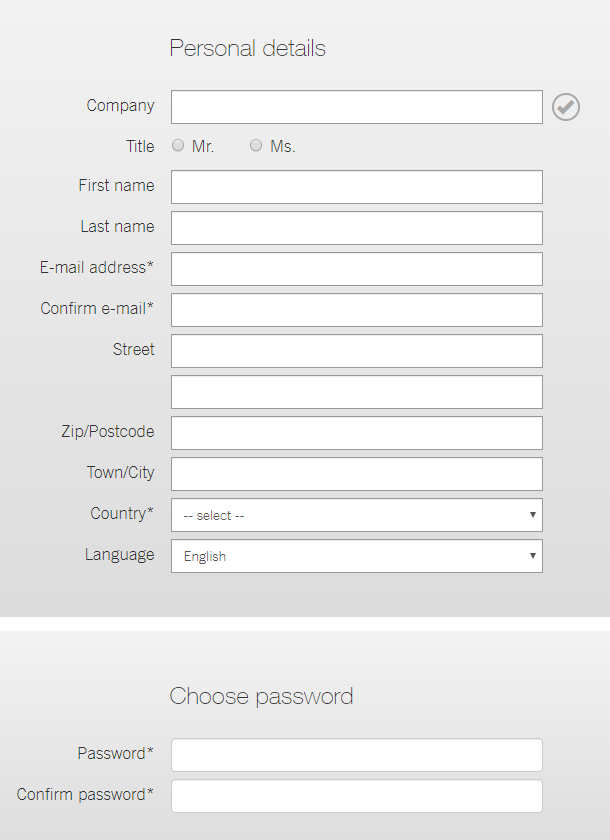Image resolution: width=610 pixels, height=840 pixels.
Task: Click into the Company input field
Action: 356,107
